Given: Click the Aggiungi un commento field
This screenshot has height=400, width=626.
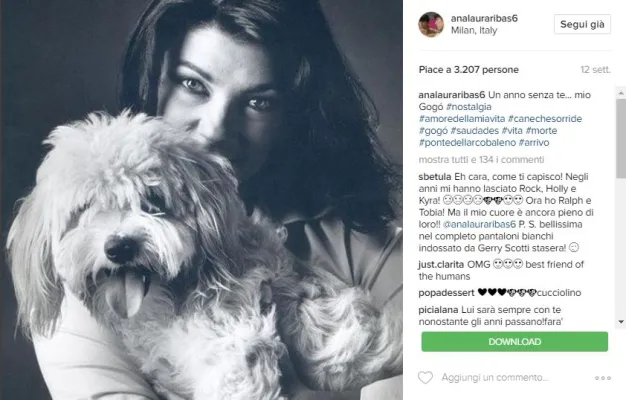Looking at the screenshot, I should pos(495,377).
